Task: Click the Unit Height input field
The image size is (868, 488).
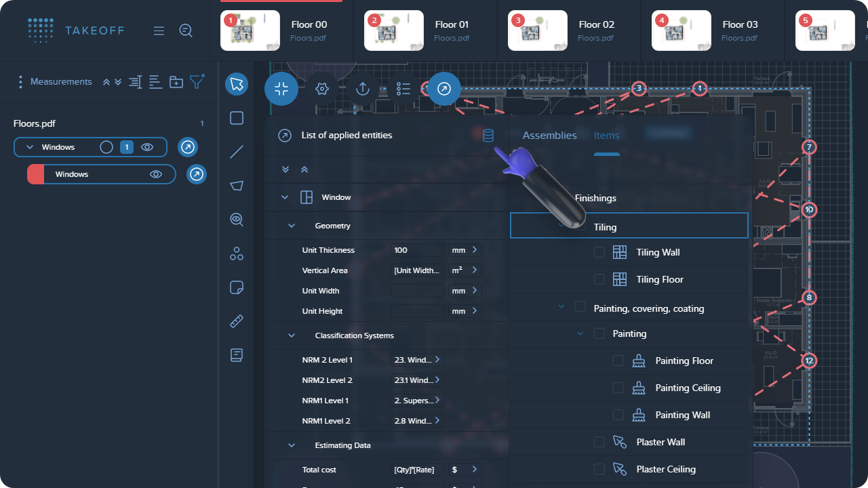Action: pos(418,311)
